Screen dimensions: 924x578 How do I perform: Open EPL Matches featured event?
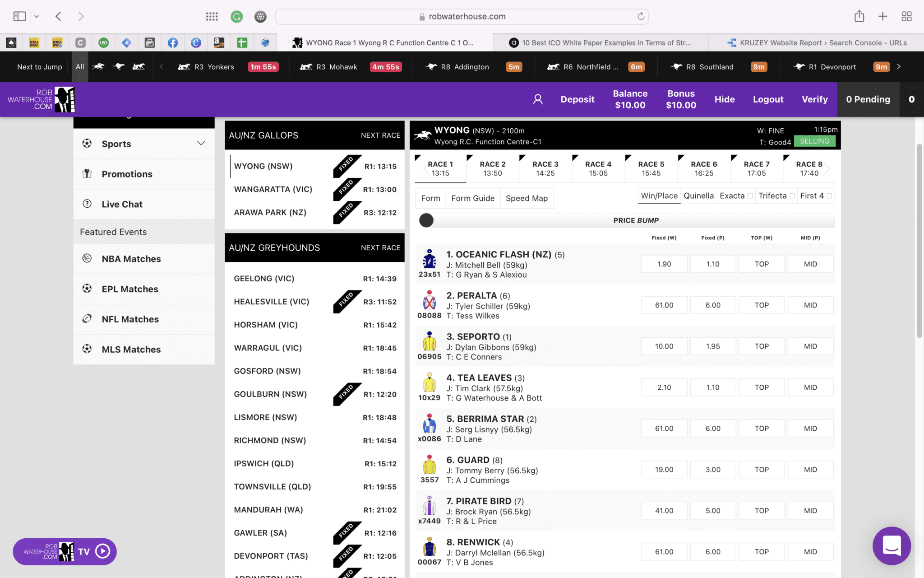144,289
